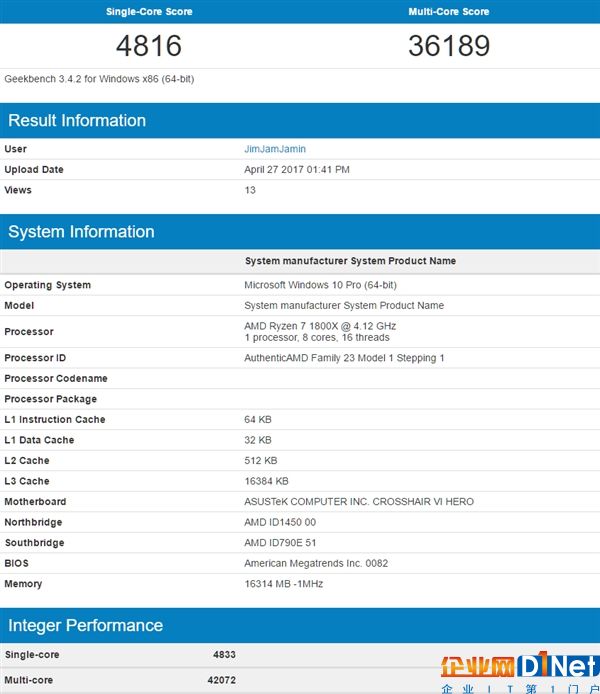Screen dimensions: 600x694
Task: Select the L1 Data Cache value 32 KB
Action: 258,440
